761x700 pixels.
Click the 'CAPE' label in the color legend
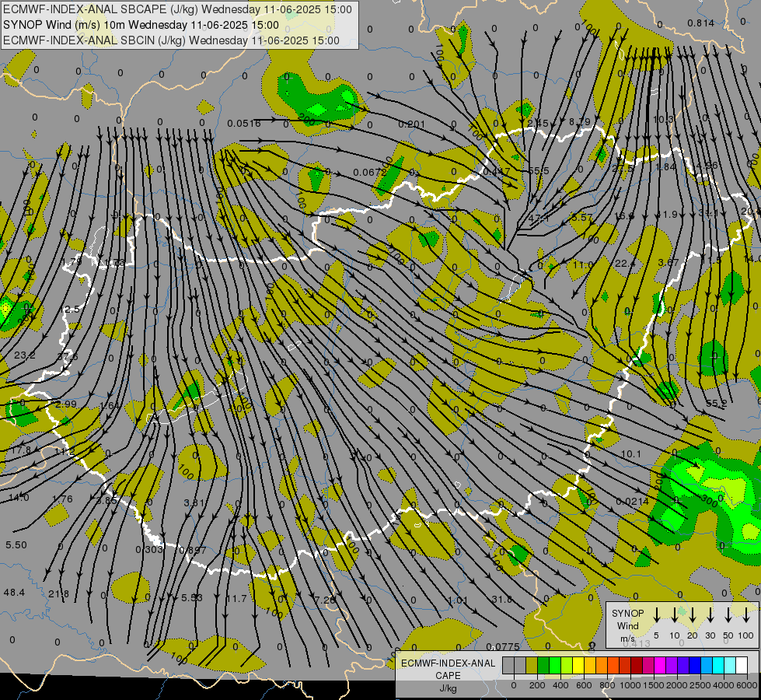pos(448,676)
